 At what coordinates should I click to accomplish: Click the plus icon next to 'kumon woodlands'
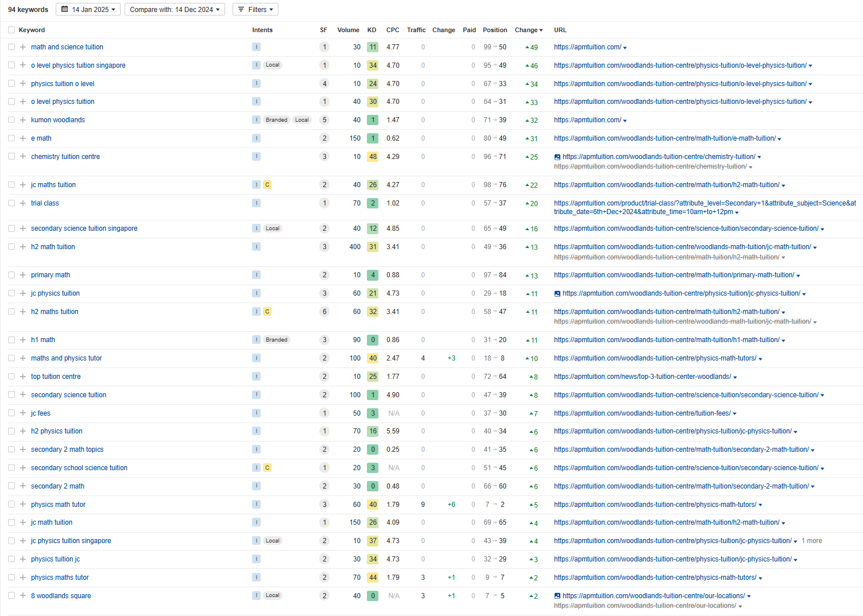click(x=23, y=120)
